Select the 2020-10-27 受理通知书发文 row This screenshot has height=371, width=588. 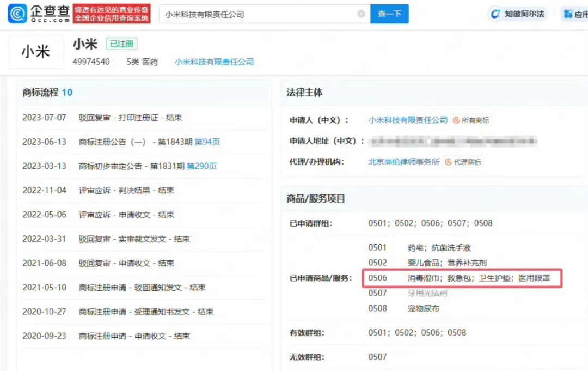tap(144, 312)
